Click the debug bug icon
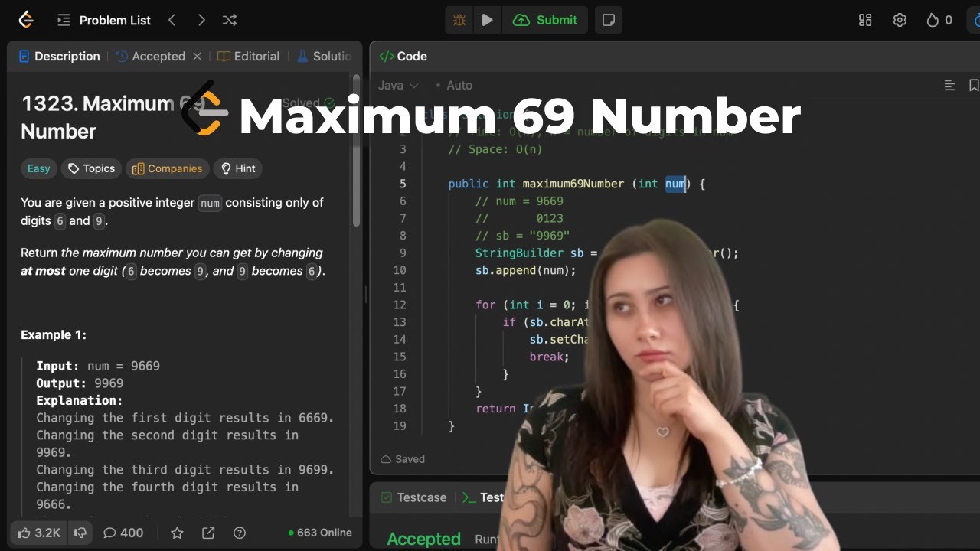 pos(459,20)
